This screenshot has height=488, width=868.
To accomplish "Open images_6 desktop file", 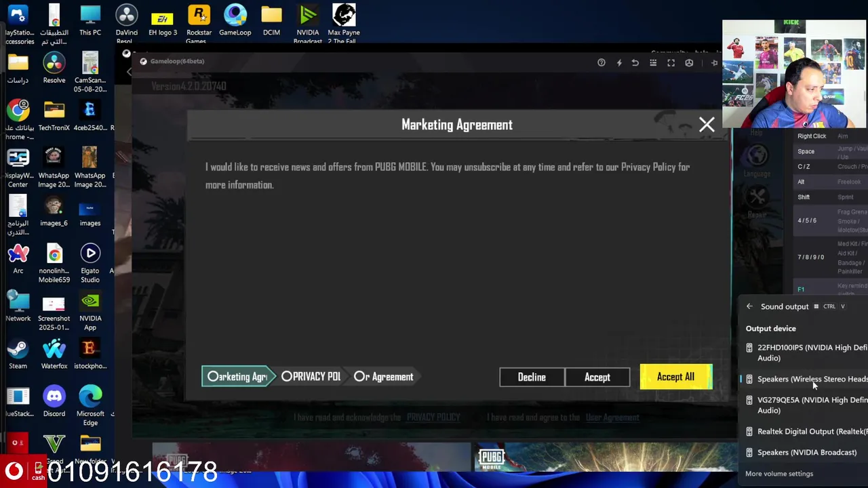I will click(x=54, y=211).
